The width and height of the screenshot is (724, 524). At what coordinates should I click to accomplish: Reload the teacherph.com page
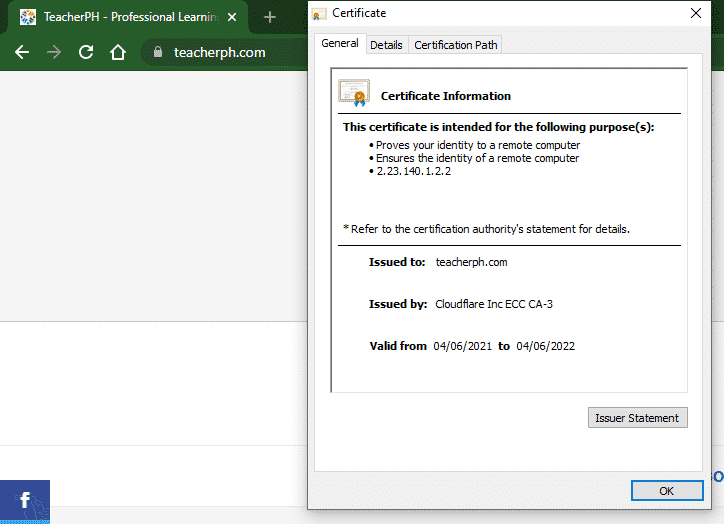point(86,52)
